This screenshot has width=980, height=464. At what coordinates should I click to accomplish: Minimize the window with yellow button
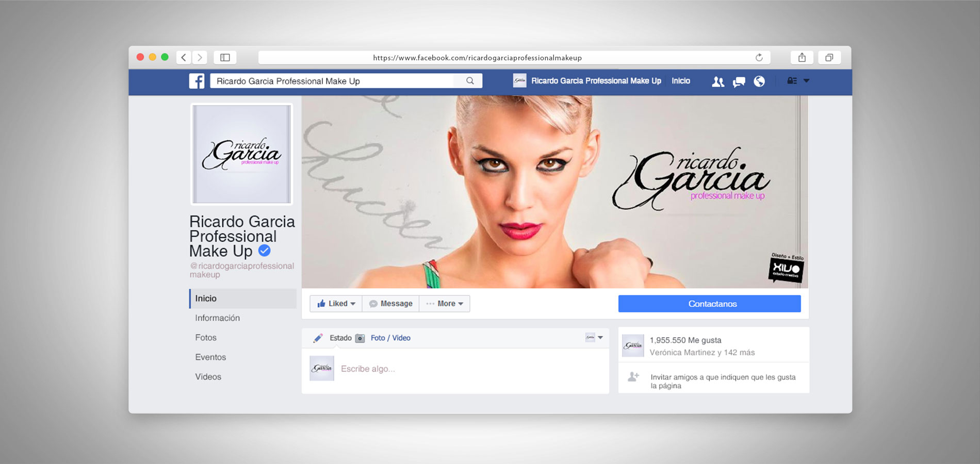pos(152,57)
